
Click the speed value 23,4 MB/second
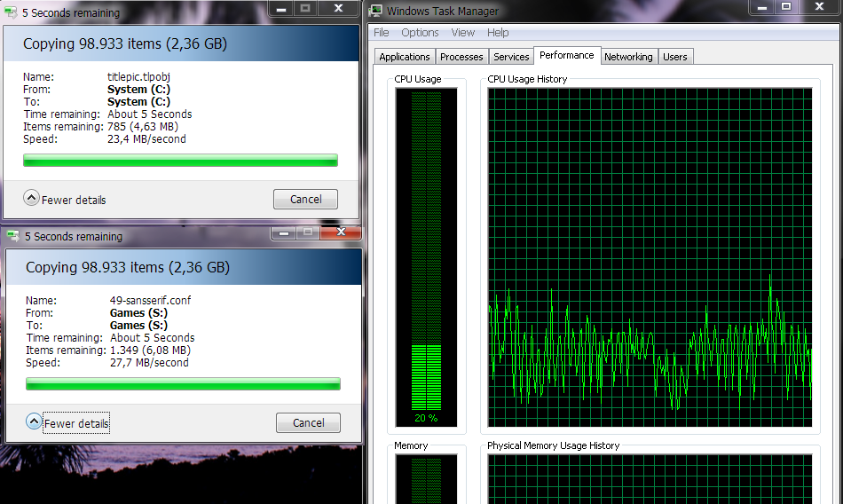pyautogui.click(x=146, y=138)
